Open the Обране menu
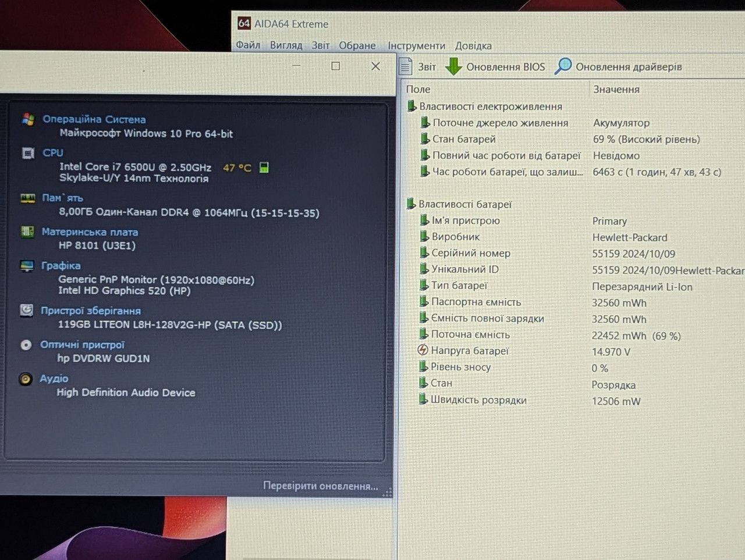 pyautogui.click(x=357, y=45)
